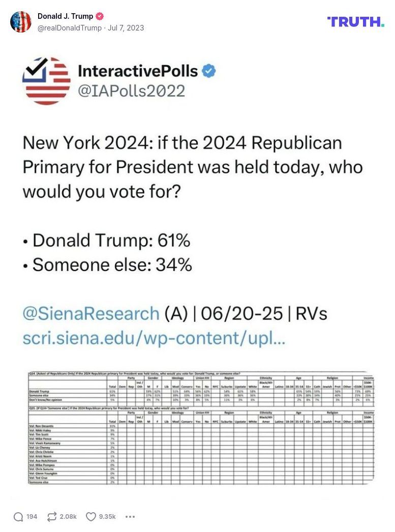395x532 pixels.
Task: Open the three-dot more options menu
Action: click(130, 516)
